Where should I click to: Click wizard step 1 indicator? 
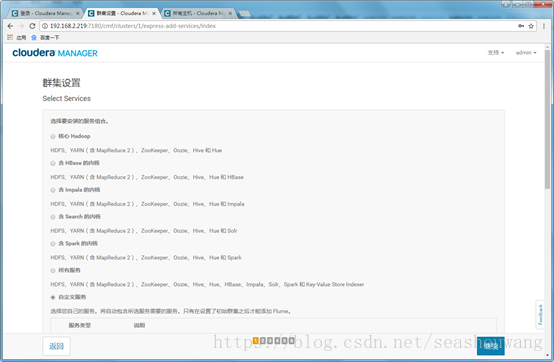click(256, 340)
